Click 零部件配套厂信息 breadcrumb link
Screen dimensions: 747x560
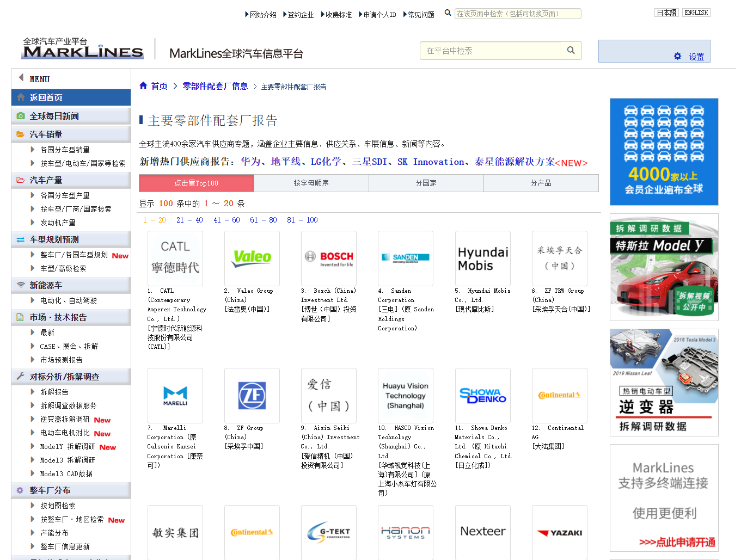coord(215,86)
